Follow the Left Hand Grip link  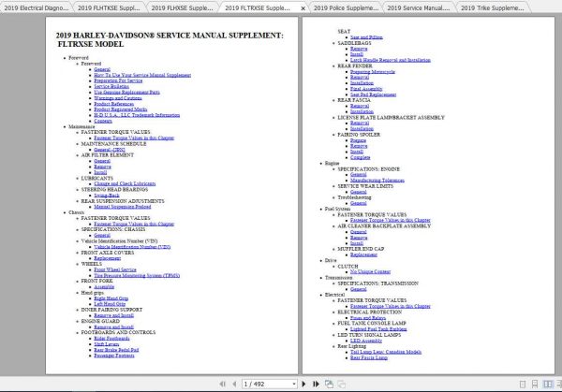110,304
